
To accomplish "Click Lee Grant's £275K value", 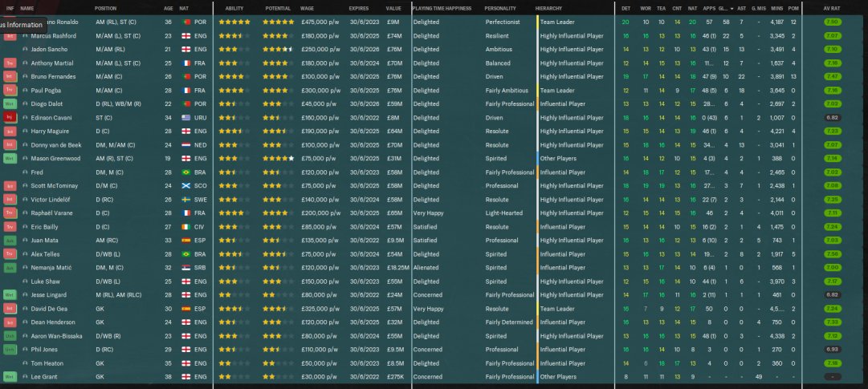I will tap(395, 377).
